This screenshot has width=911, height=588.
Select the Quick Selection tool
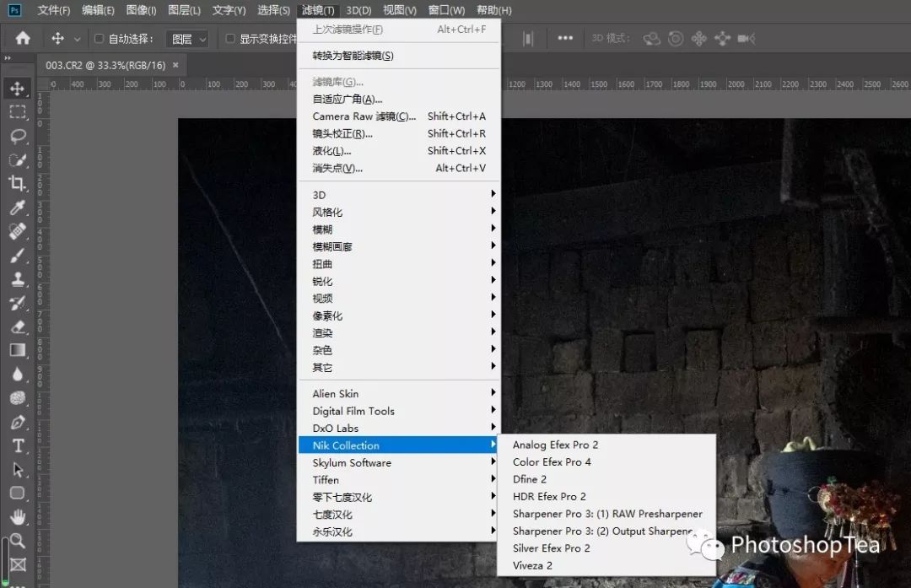point(18,159)
